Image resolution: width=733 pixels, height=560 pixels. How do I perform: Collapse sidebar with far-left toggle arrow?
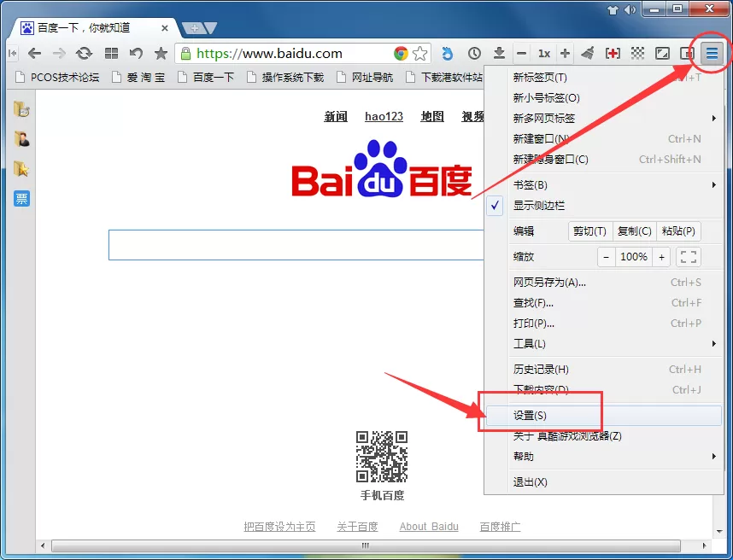[x=13, y=54]
